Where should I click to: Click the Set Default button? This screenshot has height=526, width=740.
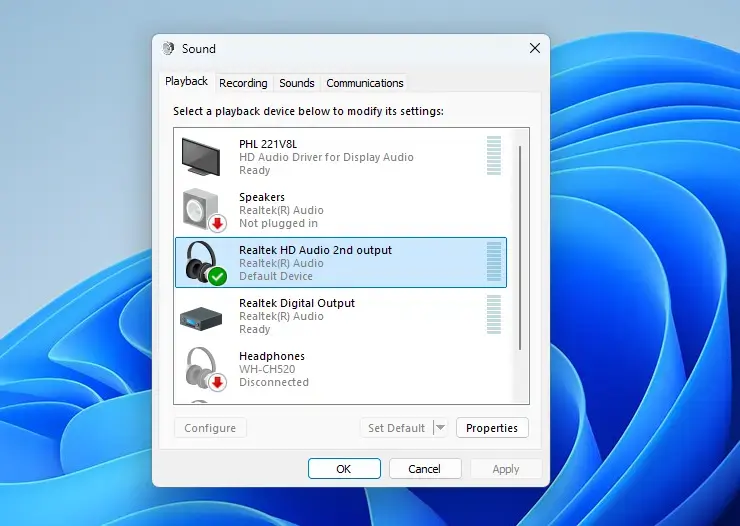396,427
